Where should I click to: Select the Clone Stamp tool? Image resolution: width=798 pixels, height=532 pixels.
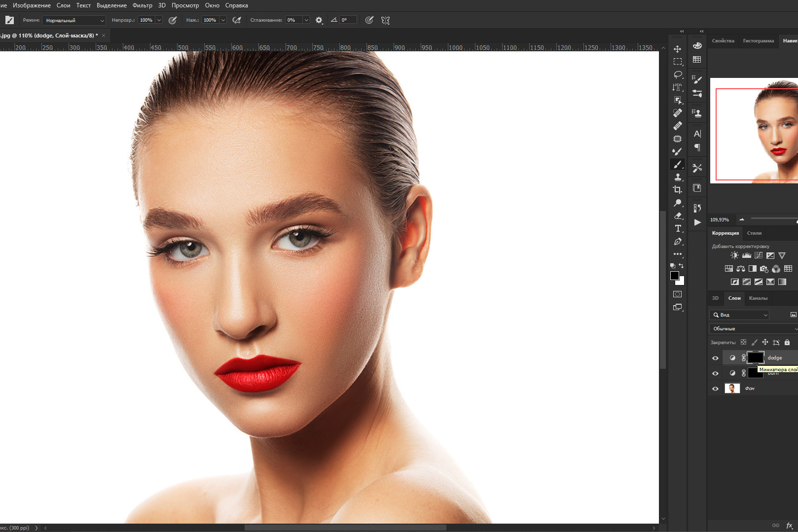[678, 177]
